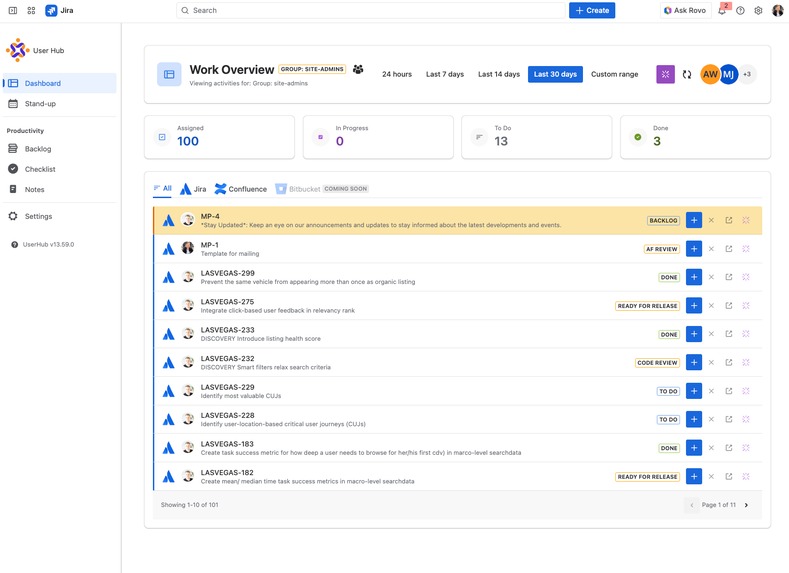
Task: Click AI sparkle icon for LASVEGAS-182
Action: [746, 476]
